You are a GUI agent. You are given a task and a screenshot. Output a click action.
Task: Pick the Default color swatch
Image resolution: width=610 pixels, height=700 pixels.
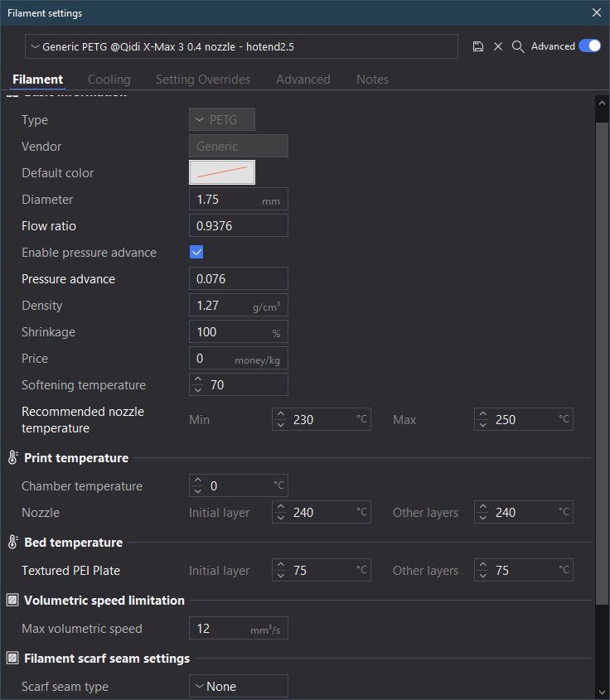tap(222, 172)
